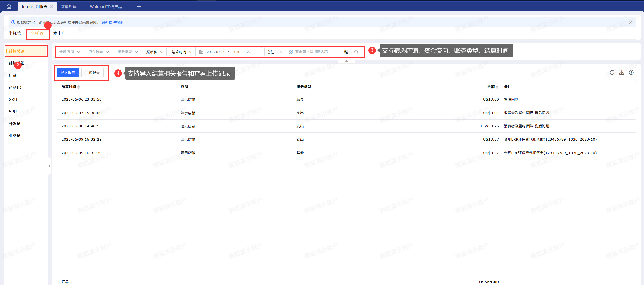Collapse the filter bar with up arrow
The image size is (644, 285).
346,61
